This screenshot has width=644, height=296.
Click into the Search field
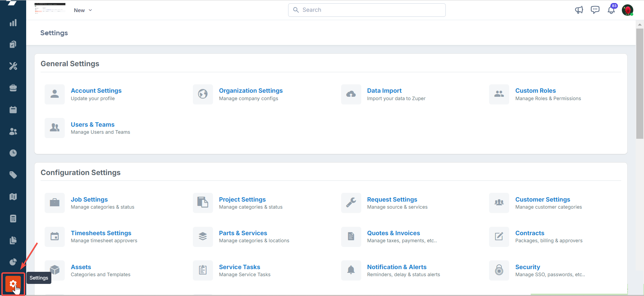click(367, 10)
